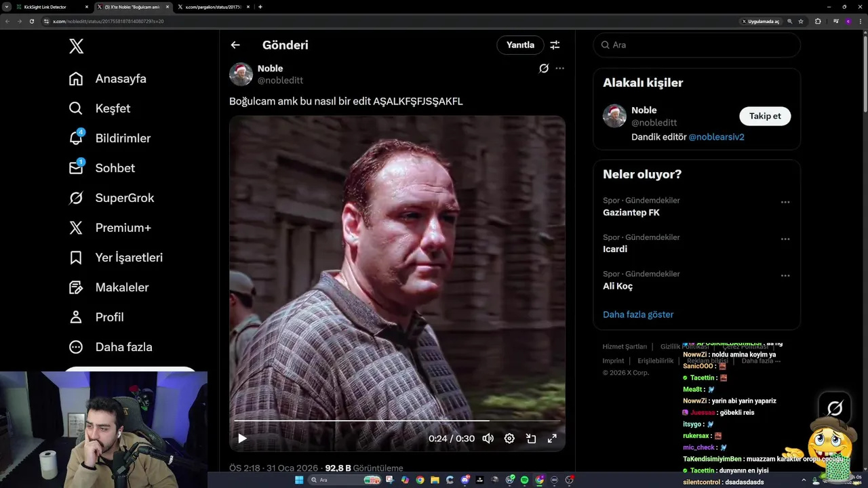Click the Grok icon on Noble's post
868x488 pixels.
click(x=544, y=68)
